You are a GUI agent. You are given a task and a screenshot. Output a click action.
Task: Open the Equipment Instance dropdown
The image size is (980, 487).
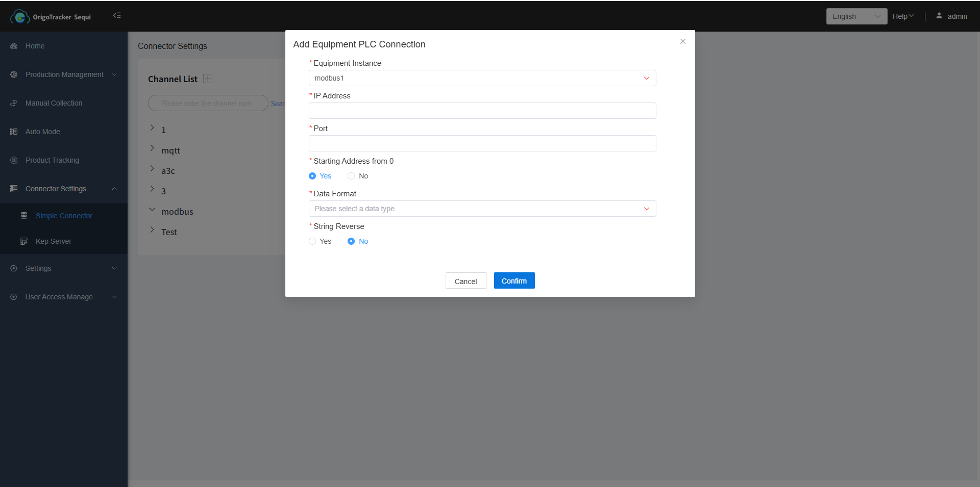[482, 78]
